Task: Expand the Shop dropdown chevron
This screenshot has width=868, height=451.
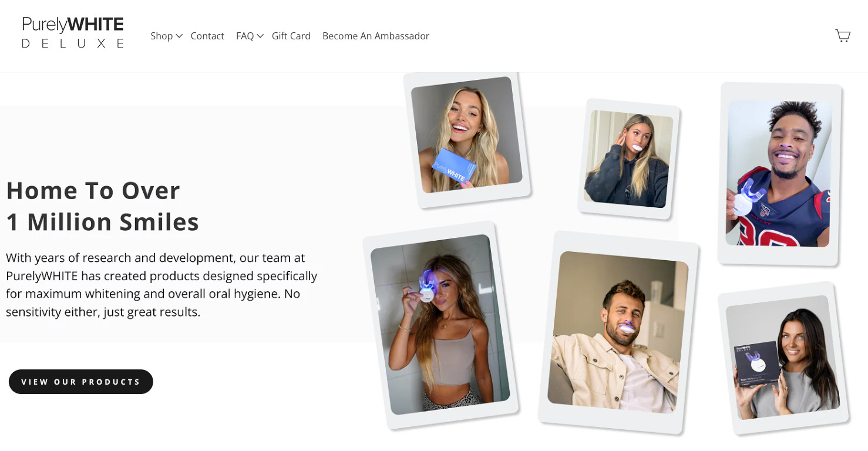Action: [x=179, y=36]
